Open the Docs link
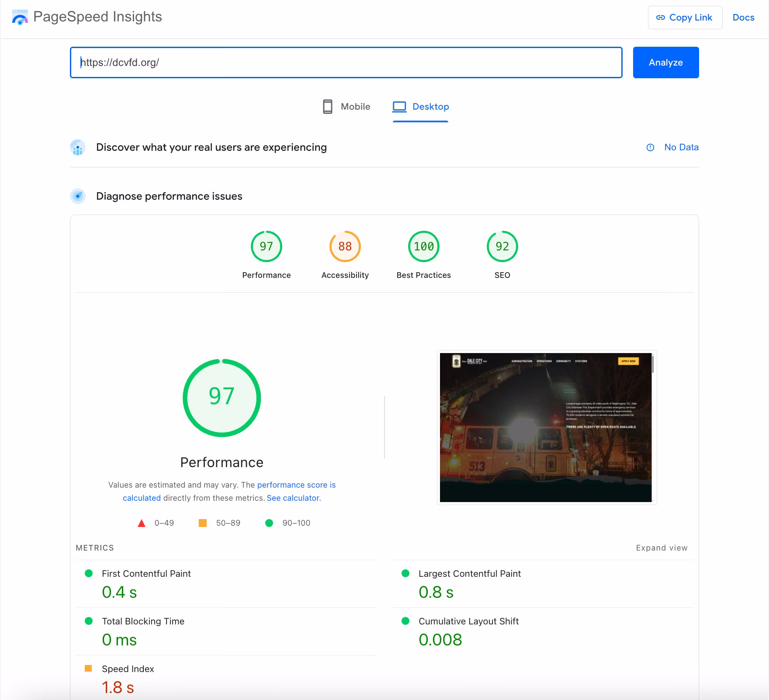This screenshot has height=700, width=769. pos(744,17)
